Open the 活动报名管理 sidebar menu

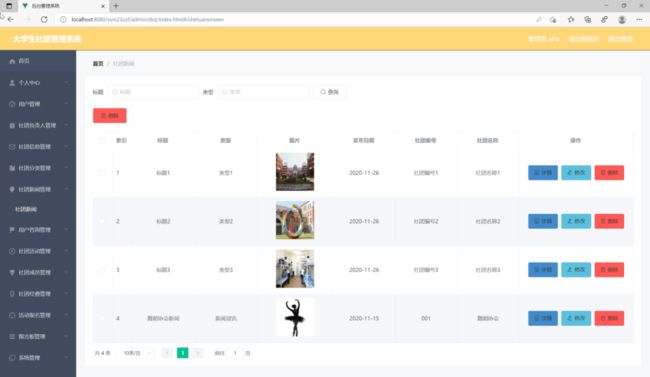tap(38, 315)
